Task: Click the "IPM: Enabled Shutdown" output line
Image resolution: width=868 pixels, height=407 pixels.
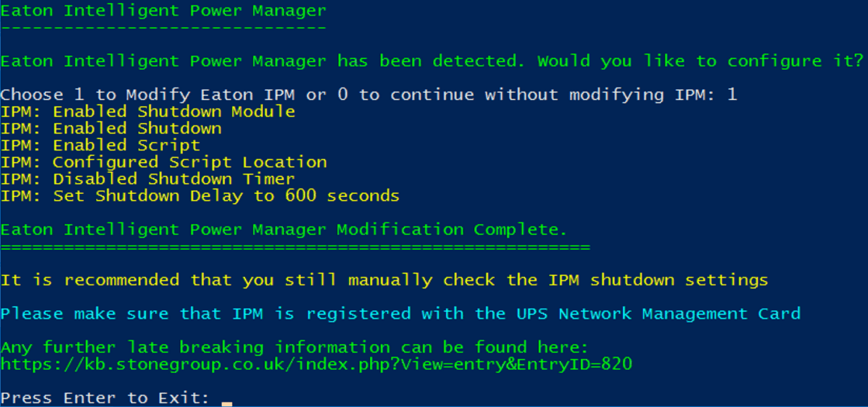Action: tap(111, 129)
